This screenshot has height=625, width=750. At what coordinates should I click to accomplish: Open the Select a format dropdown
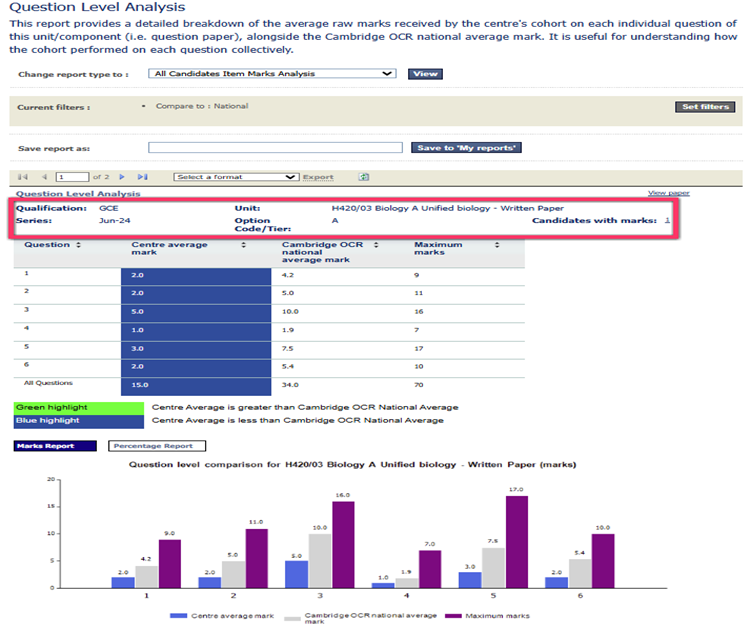pyautogui.click(x=236, y=177)
